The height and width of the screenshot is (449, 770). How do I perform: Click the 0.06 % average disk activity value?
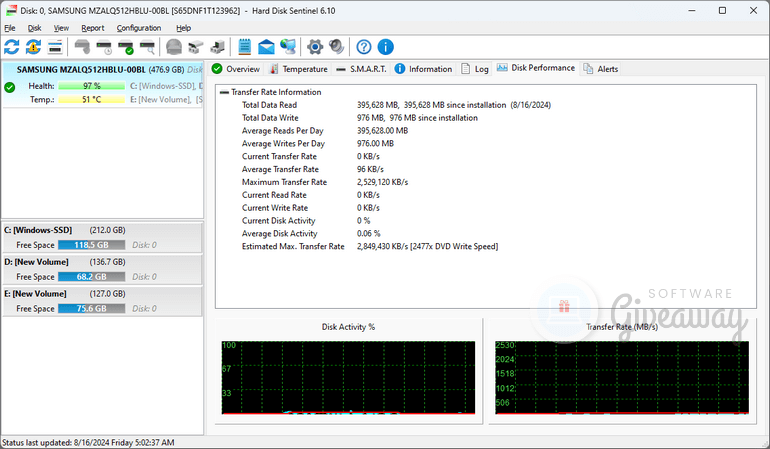click(368, 234)
